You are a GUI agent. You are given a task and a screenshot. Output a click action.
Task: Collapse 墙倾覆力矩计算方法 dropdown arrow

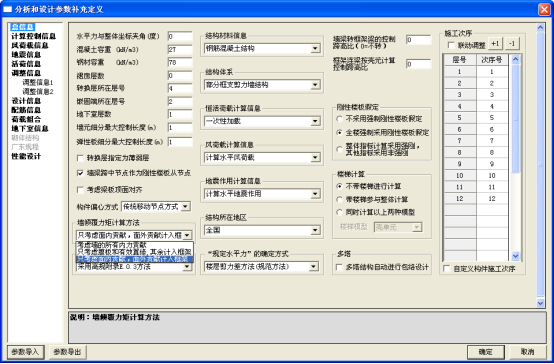(x=187, y=235)
